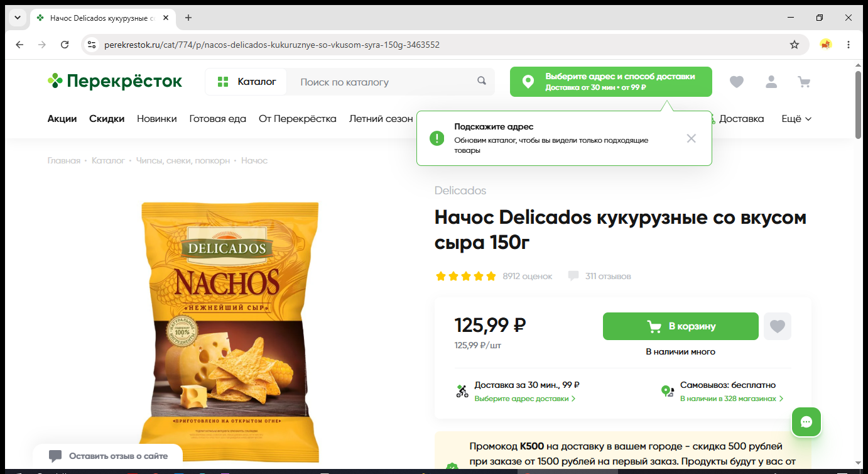Open Чипсы, снеки, попкорн breadcrumb
Image resolution: width=868 pixels, height=474 pixels.
(x=183, y=161)
